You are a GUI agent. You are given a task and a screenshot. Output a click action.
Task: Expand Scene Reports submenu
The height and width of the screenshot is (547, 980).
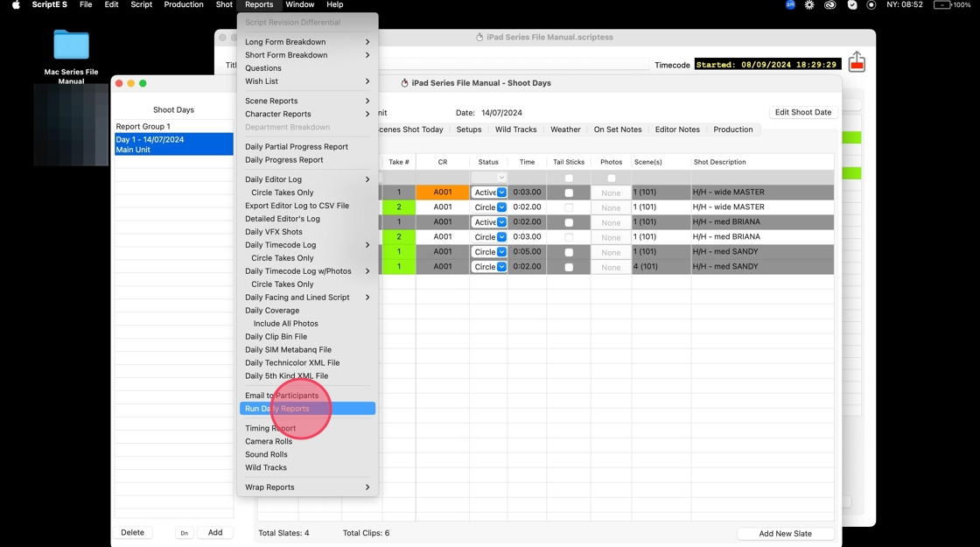click(x=307, y=101)
